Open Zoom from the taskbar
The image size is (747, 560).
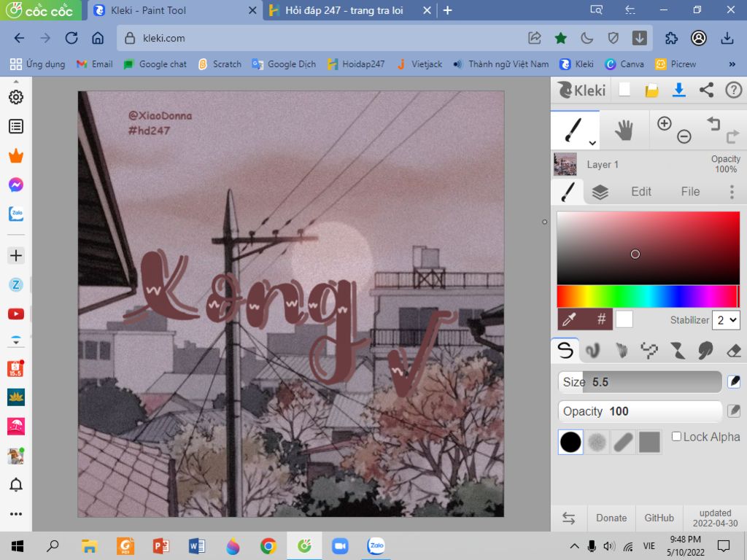tap(340, 545)
